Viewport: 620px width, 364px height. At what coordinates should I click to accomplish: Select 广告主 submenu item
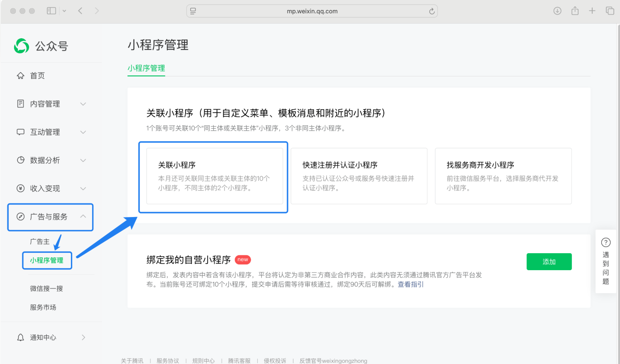tap(40, 242)
